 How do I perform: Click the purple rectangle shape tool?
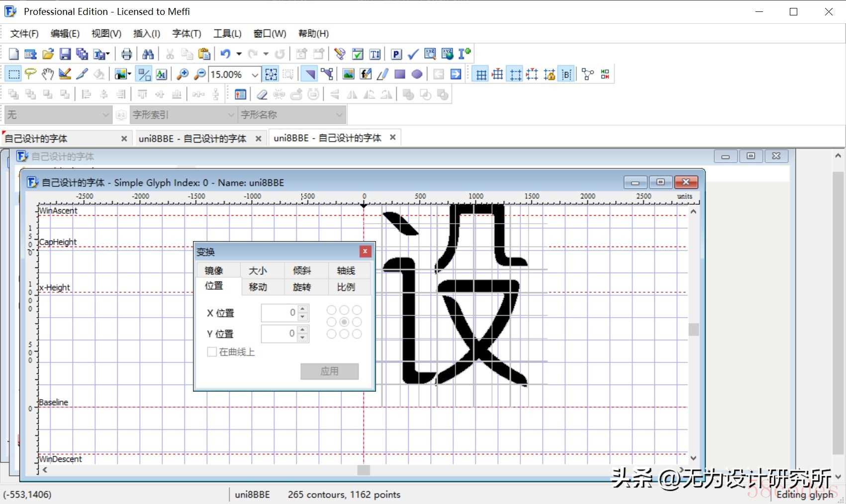tap(400, 74)
